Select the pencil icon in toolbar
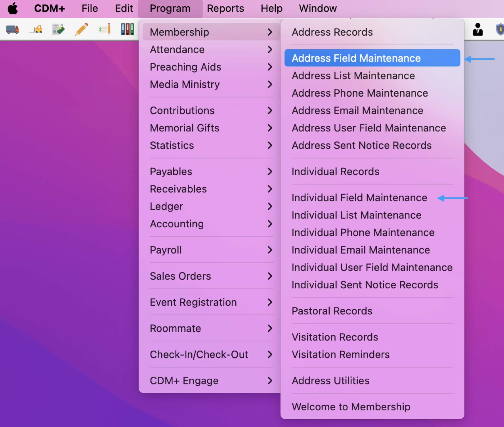504x427 pixels. pos(81,29)
